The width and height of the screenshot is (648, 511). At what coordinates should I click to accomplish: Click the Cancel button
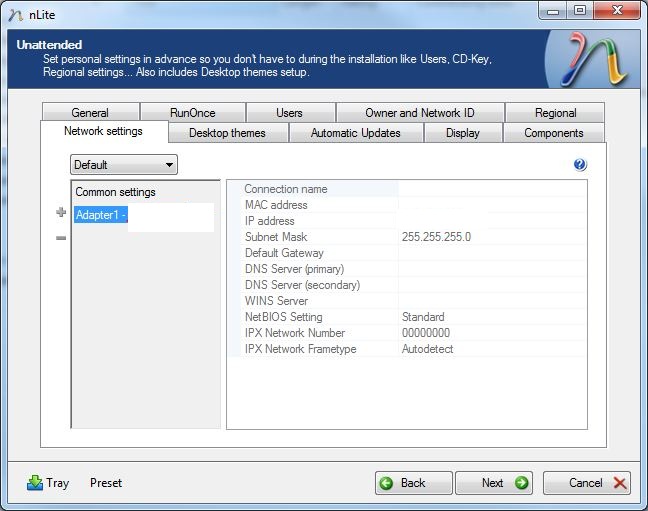tap(587, 482)
